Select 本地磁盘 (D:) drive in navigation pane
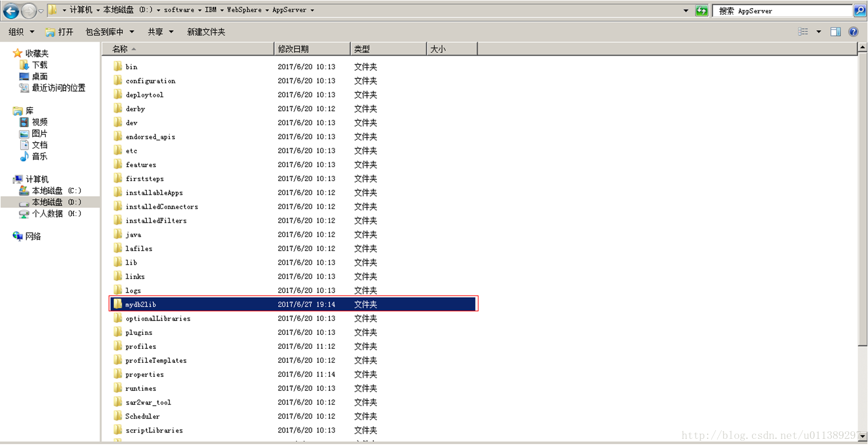This screenshot has width=868, height=447. (x=56, y=202)
